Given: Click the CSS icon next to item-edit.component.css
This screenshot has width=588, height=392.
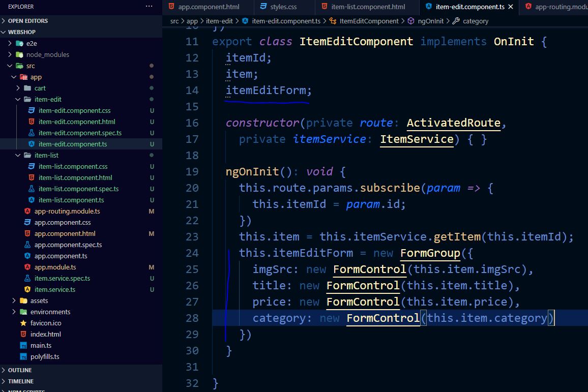Looking at the screenshot, I should (x=33, y=110).
